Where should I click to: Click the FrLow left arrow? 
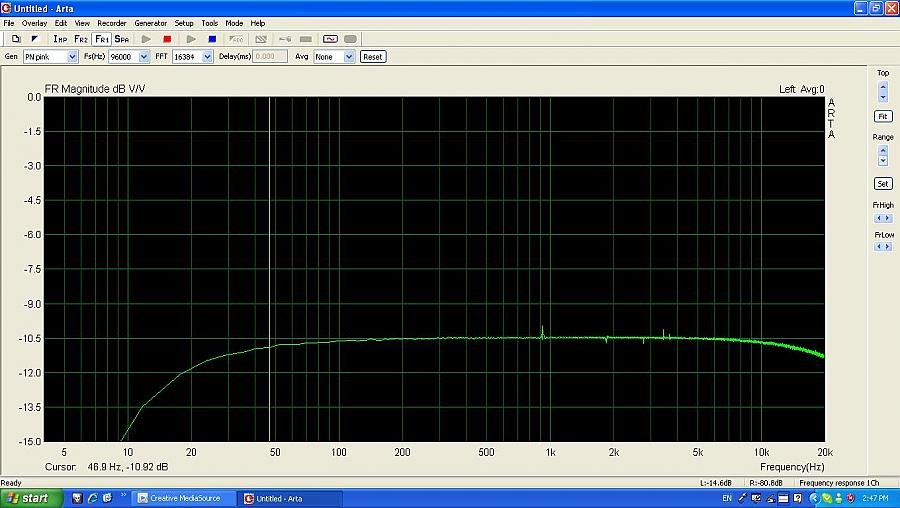click(x=878, y=247)
